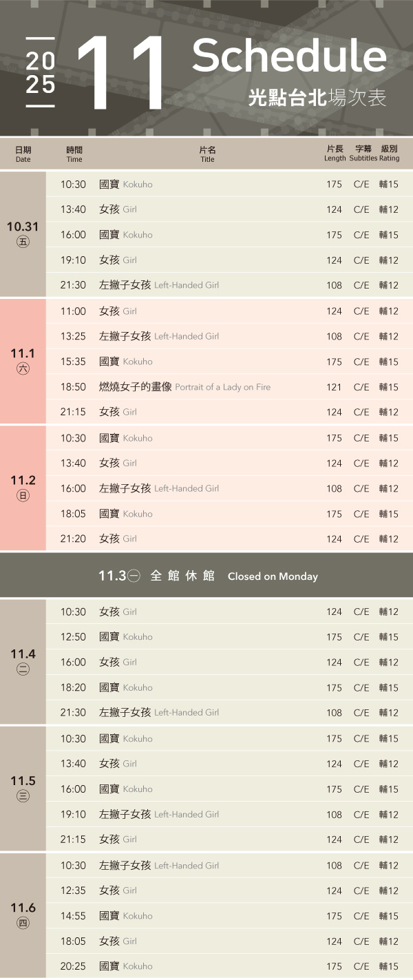Click the circled 二 weekday icon under 11.4

23,669
